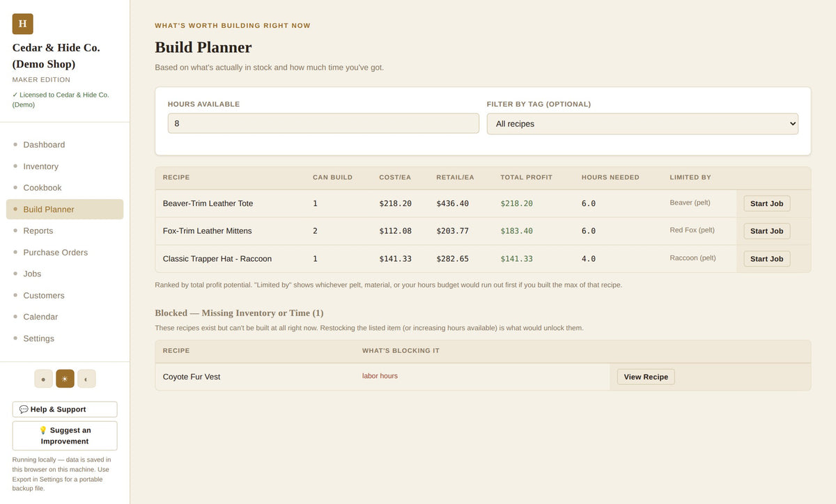This screenshot has width=836, height=504.
Task: Click the 'Licensed to Cedar & Hide Co.' text
Action: 61,100
